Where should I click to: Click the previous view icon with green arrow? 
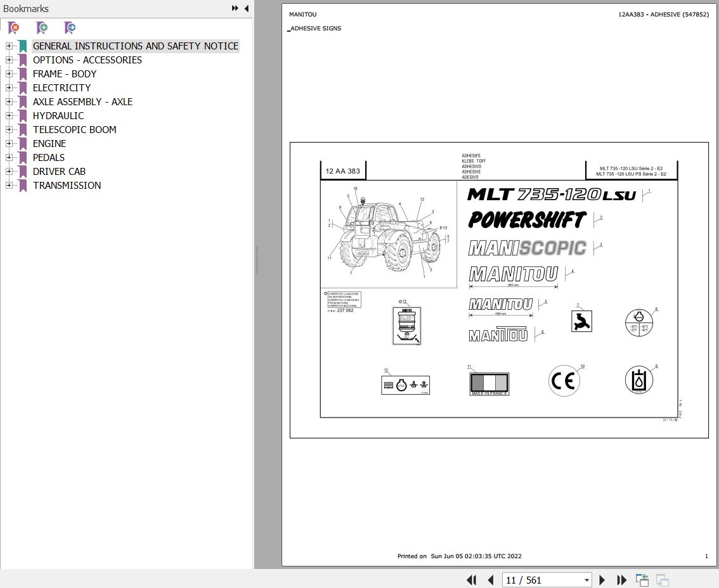642,580
